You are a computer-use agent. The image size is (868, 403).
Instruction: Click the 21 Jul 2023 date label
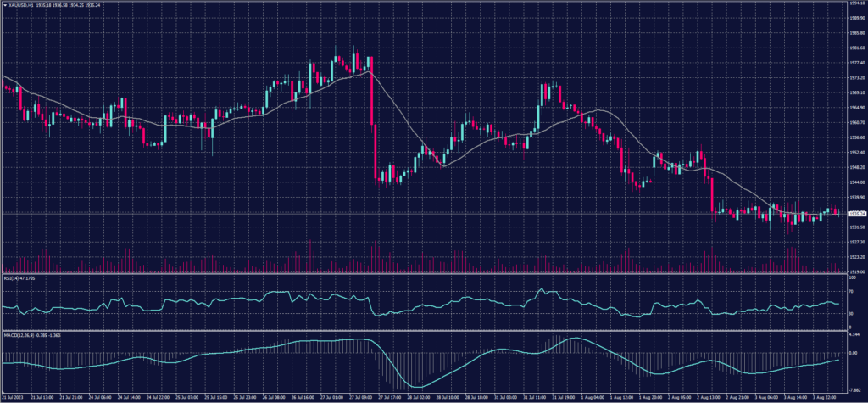(x=14, y=396)
